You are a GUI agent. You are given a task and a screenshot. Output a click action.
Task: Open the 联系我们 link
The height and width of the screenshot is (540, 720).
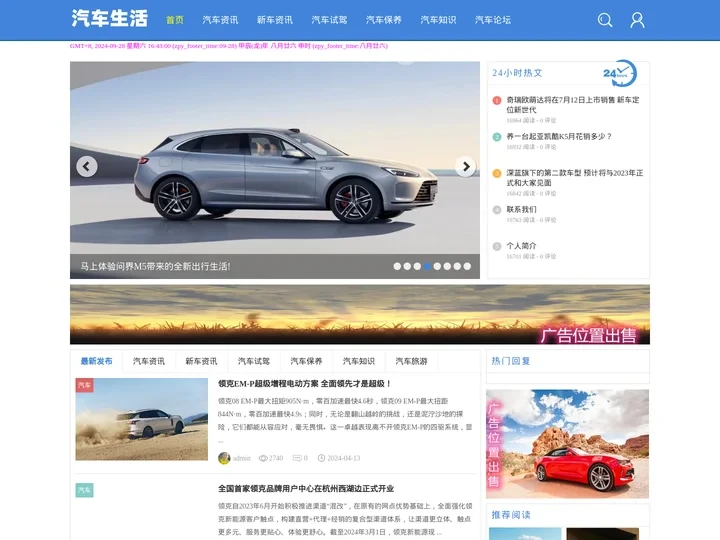pos(521,209)
